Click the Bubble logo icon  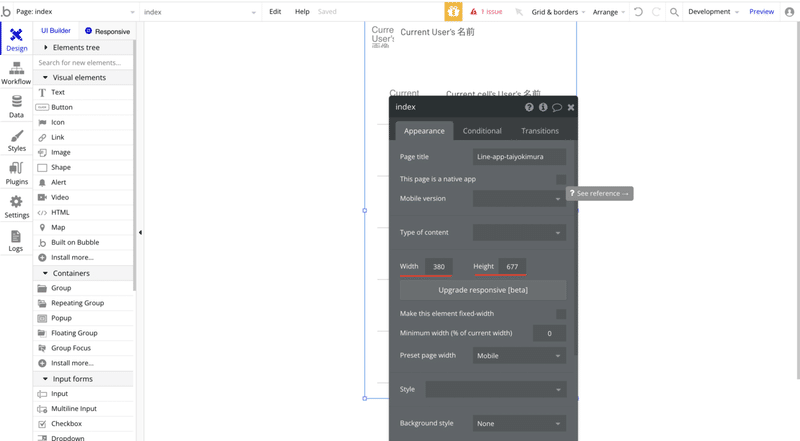[6, 11]
